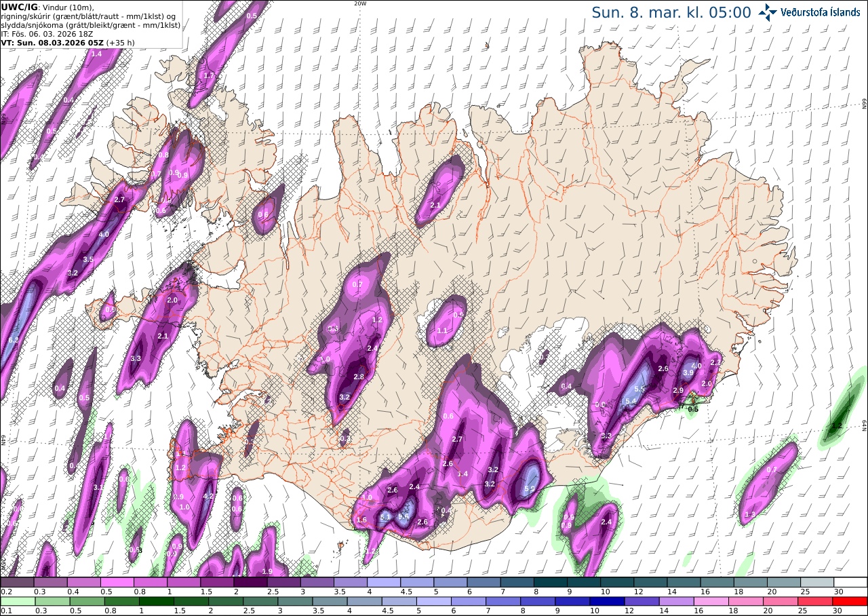This screenshot has width=868, height=616.
Task: Select top legend swatch starting at 12
Action: tap(651, 582)
